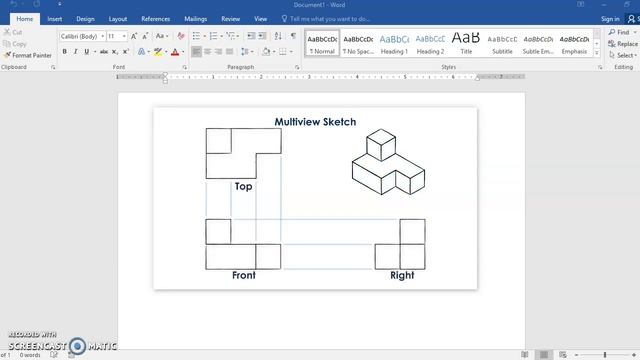Click Decrease Indent icon

pos(251,36)
